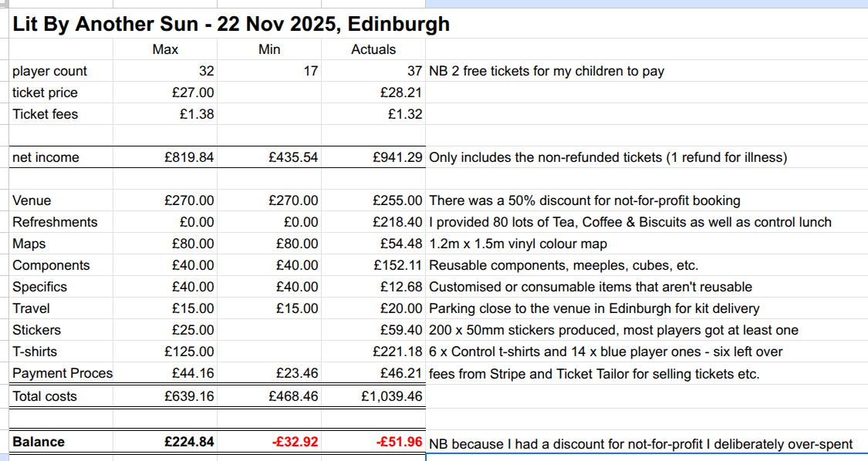
Task: Select the actual Ticket fees £1.32 cell
Action: tap(404, 114)
